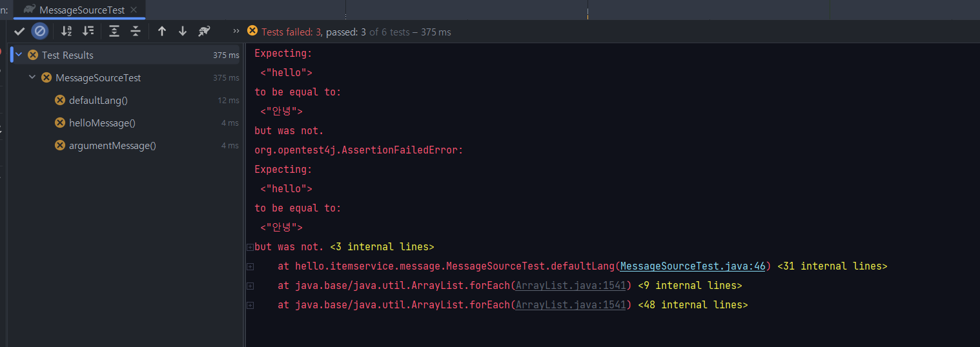The image size is (980, 347).
Task: Close the MessageSourceTest tab
Action: [x=134, y=10]
